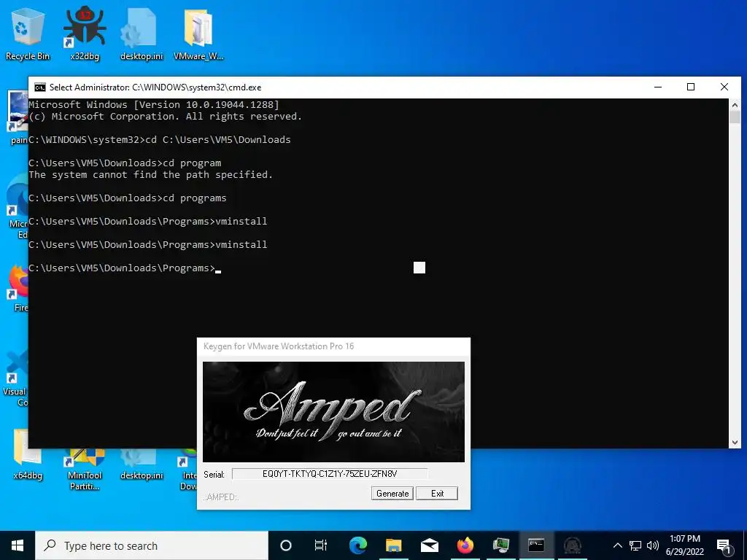Viewport: 747px width, 560px height.
Task: Click the Cortana circle on taskbar
Action: coord(286,545)
